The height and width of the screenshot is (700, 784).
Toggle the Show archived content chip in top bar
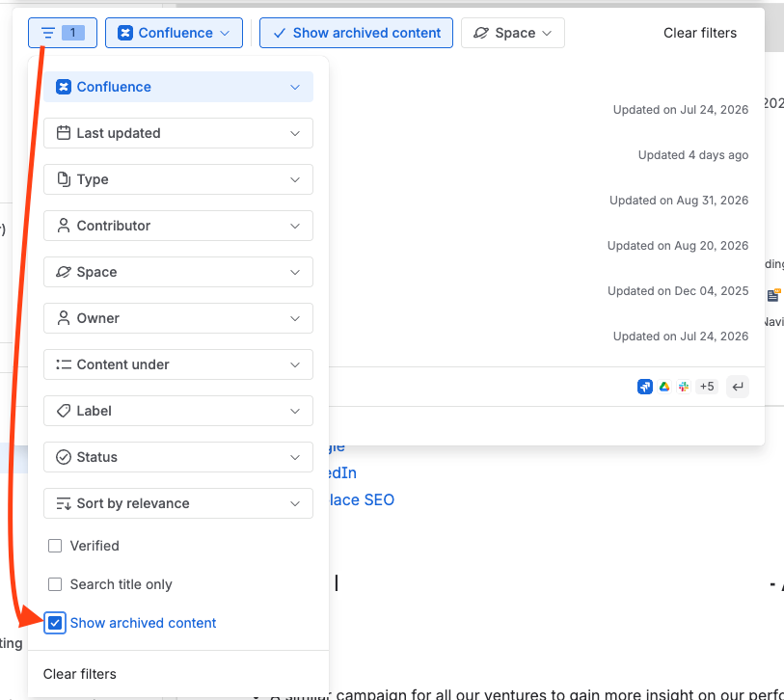click(x=356, y=33)
